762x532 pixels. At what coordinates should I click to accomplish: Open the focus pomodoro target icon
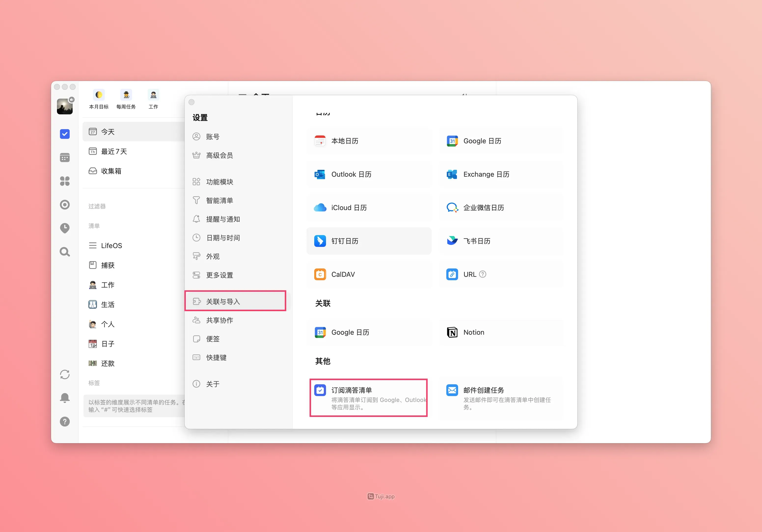(x=65, y=205)
